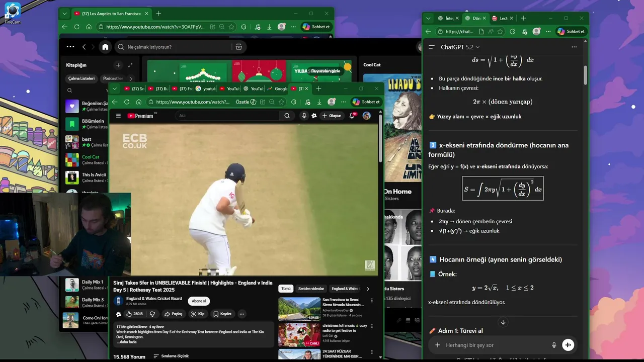Open extensions in front YouTube browser window
This screenshot has height=362, width=644.
pyautogui.click(x=293, y=102)
